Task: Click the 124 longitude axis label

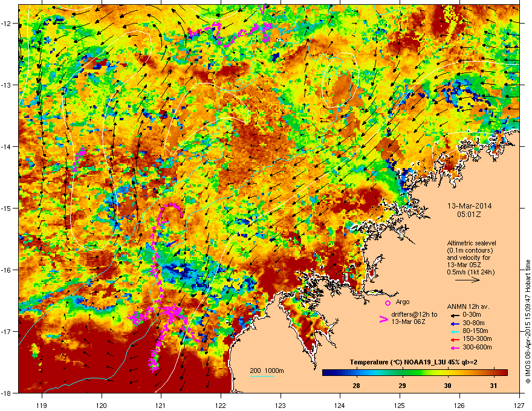Action: (340, 405)
